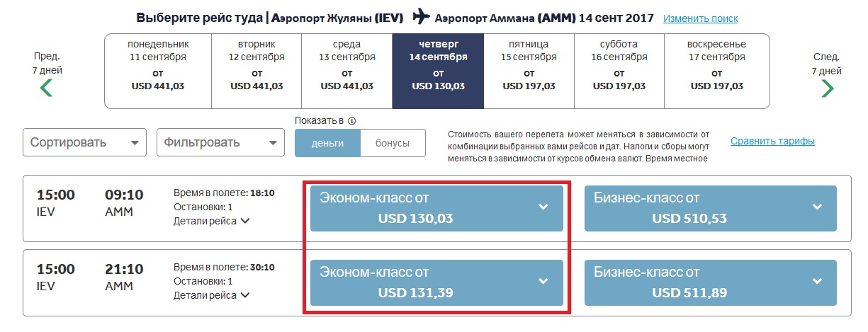This screenshot has height=332, width=868.
Task: Choose Эконом-класс fare USD 131,39
Action: 436,282
